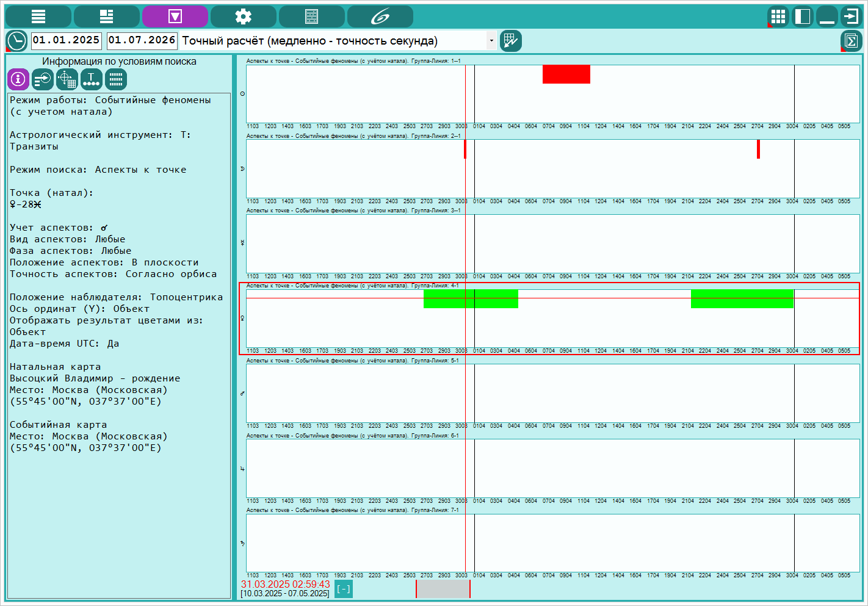868x606 pixels.
Task: Edit the start date 01.01.2025 field
Action: pyautogui.click(x=66, y=40)
